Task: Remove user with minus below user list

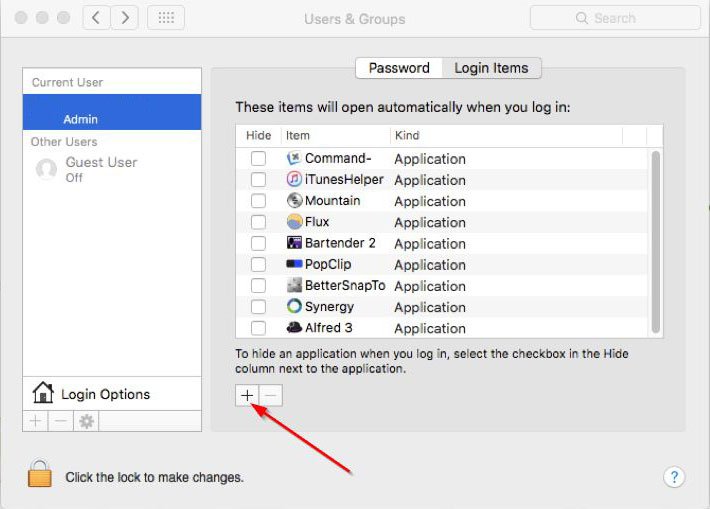Action: 61,422
